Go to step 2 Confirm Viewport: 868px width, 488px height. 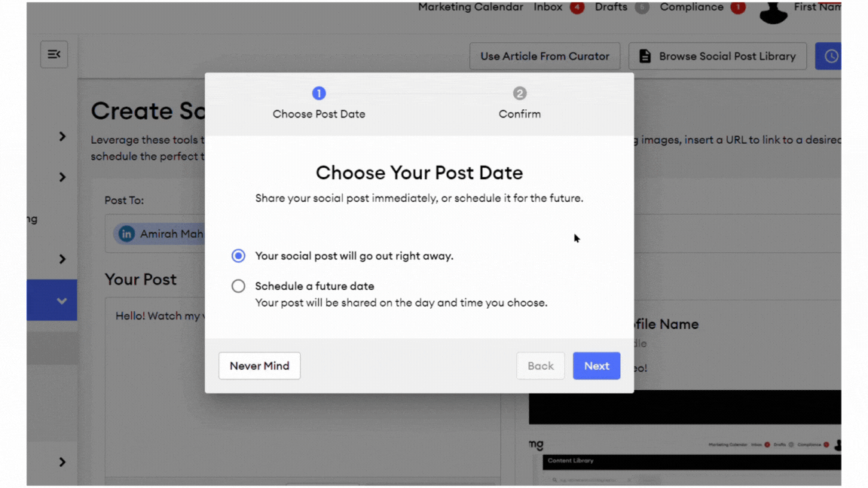click(519, 94)
